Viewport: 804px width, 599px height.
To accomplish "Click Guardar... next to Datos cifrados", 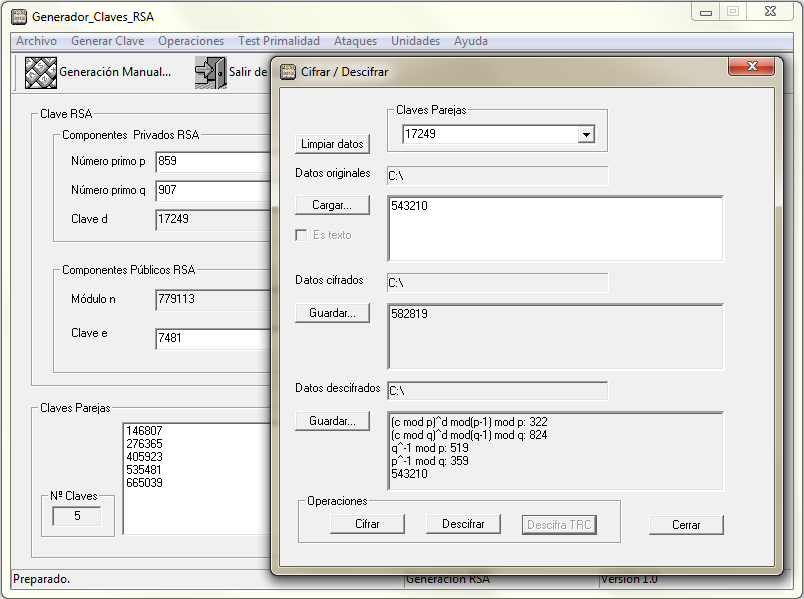I will [x=332, y=313].
